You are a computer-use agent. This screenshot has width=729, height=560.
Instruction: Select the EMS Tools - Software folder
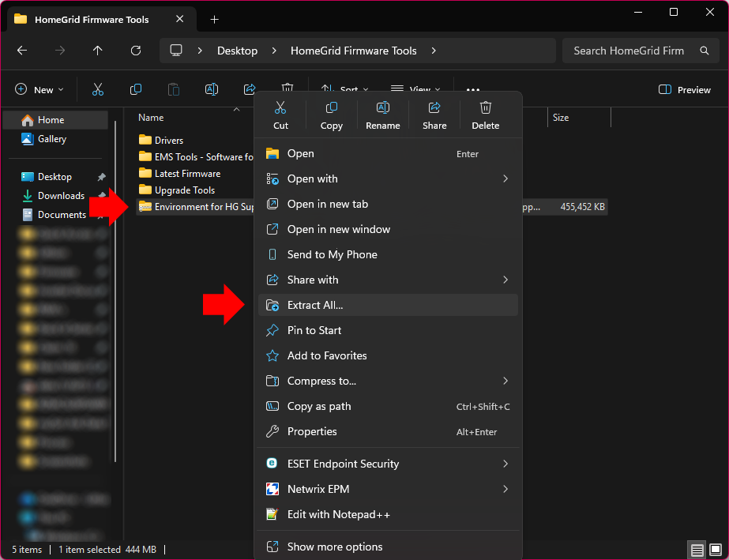195,156
